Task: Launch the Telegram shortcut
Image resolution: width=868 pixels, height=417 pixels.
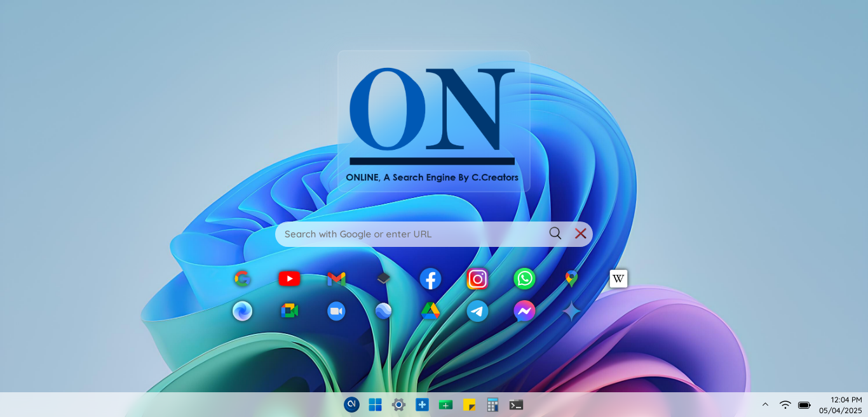Action: 477,311
